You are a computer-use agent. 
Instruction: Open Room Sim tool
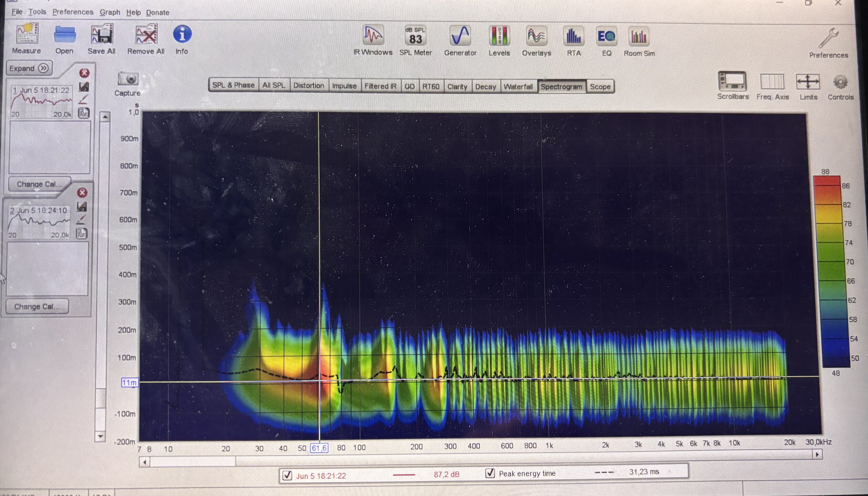click(x=639, y=37)
